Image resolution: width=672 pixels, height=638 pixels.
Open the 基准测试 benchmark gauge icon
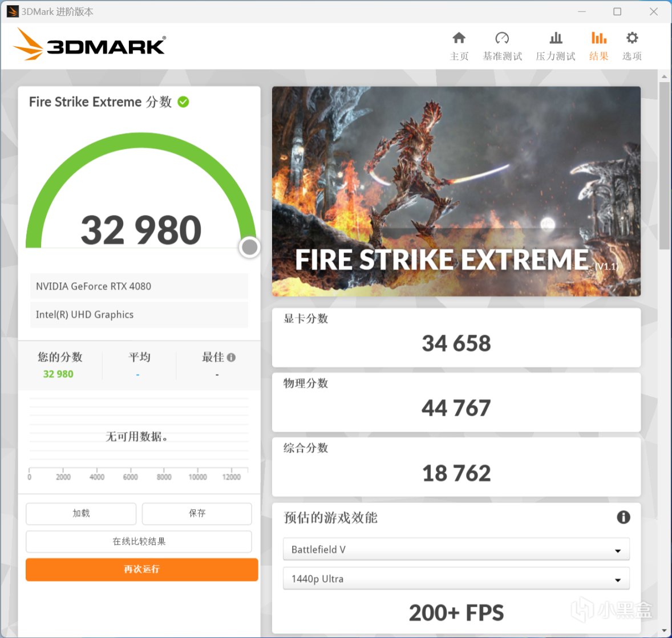pyautogui.click(x=502, y=38)
